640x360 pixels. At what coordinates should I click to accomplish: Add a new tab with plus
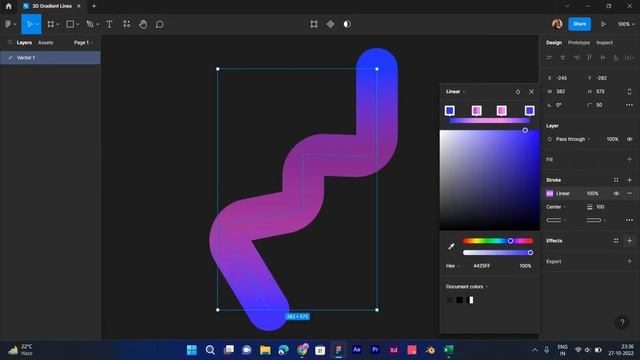coord(94,6)
